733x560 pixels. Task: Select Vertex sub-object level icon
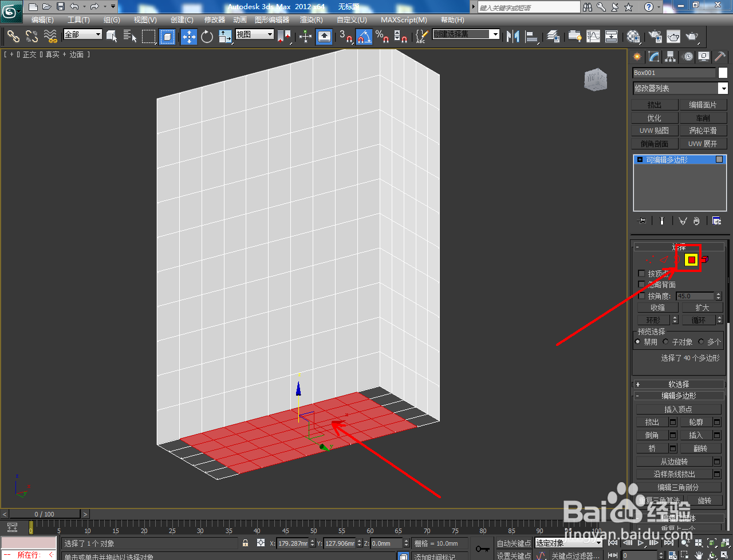pos(650,260)
